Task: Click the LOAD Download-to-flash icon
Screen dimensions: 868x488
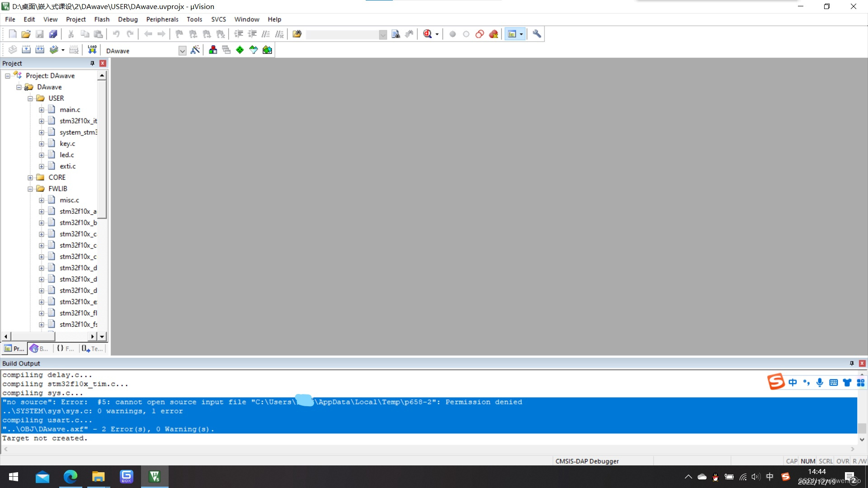Action: point(92,50)
